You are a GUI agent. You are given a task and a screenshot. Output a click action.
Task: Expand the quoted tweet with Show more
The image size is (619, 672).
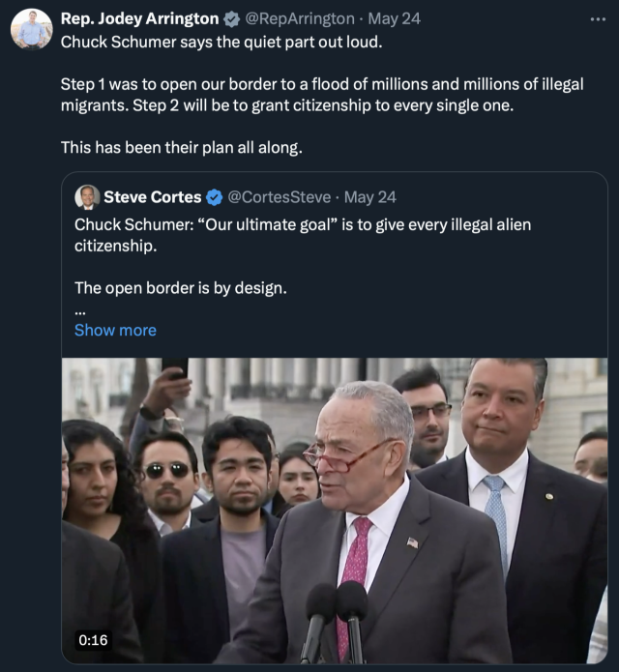coord(115,330)
